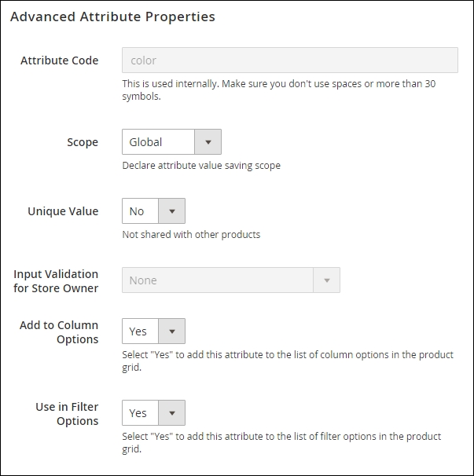Click the Attribute Code field containing color
This screenshot has height=476, width=474.
pyautogui.click(x=290, y=60)
